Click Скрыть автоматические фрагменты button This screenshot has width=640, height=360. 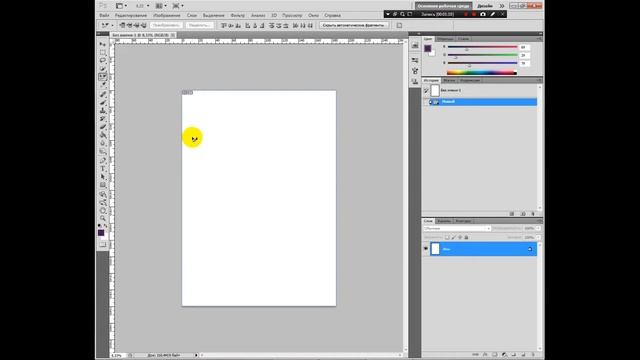click(353, 25)
